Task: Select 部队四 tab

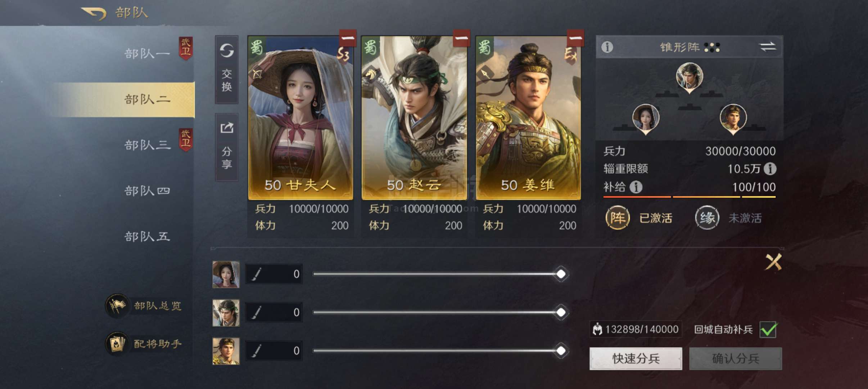Action: [x=147, y=191]
